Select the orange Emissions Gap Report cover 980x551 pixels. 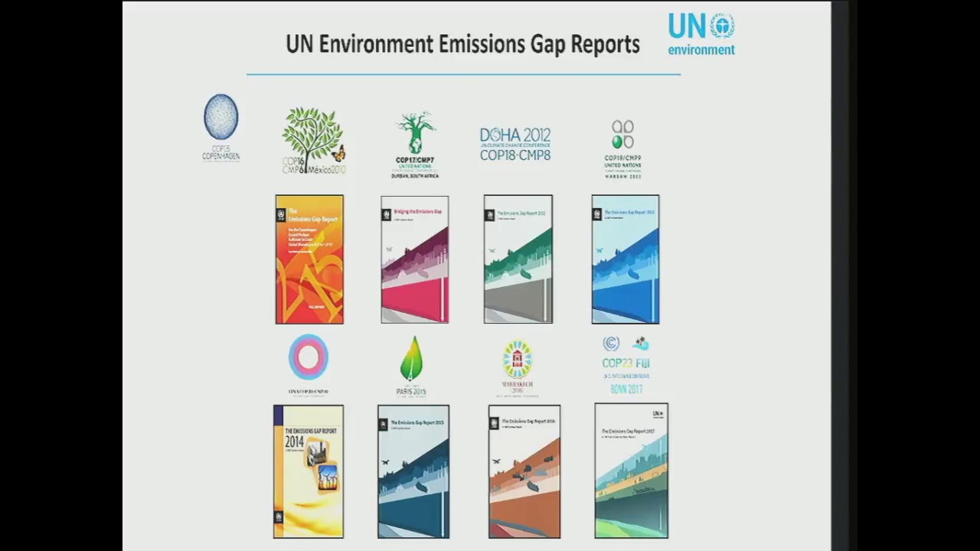click(309, 259)
